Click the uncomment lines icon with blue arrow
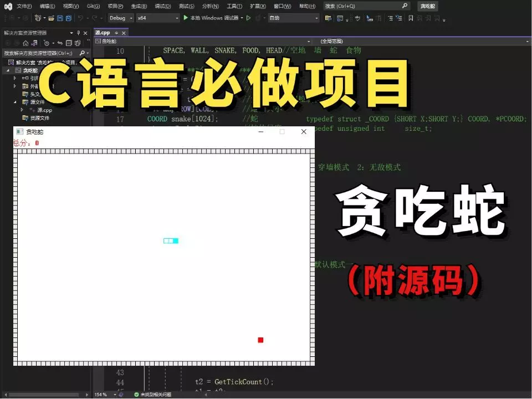The height and width of the screenshot is (399, 532). [x=399, y=18]
